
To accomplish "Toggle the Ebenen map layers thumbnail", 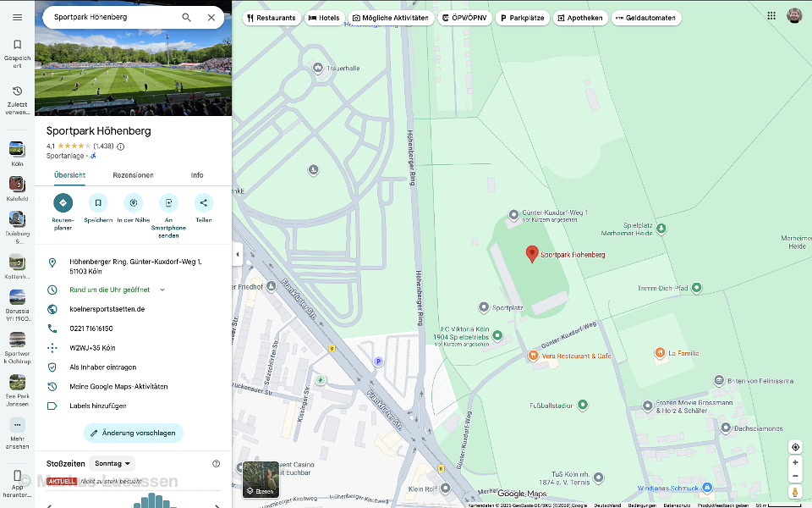I will point(261,479).
